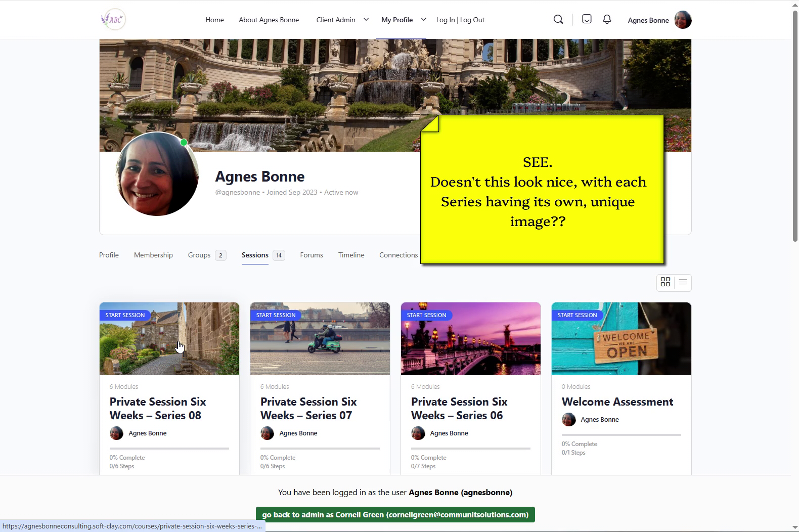
Task: Switch to list view layout
Action: [683, 282]
